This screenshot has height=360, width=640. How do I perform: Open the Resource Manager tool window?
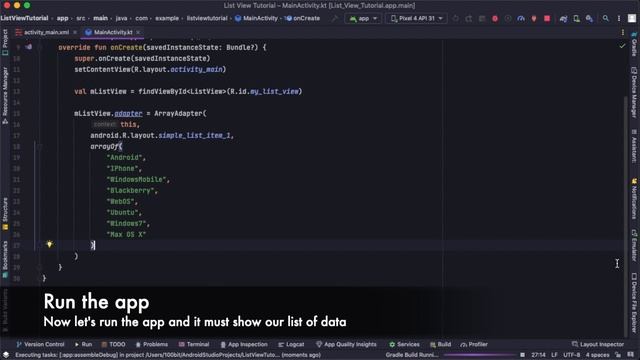coord(5,96)
